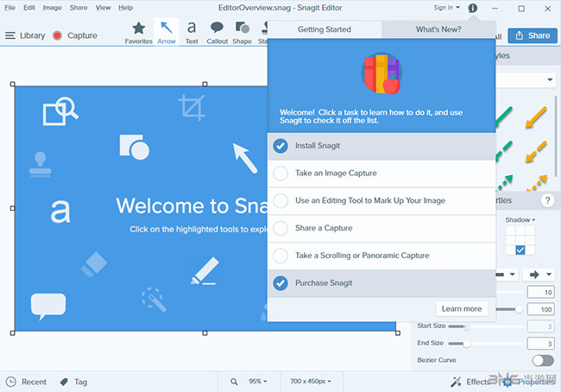
Task: Uncheck the shadow direction checkbox
Action: click(520, 250)
